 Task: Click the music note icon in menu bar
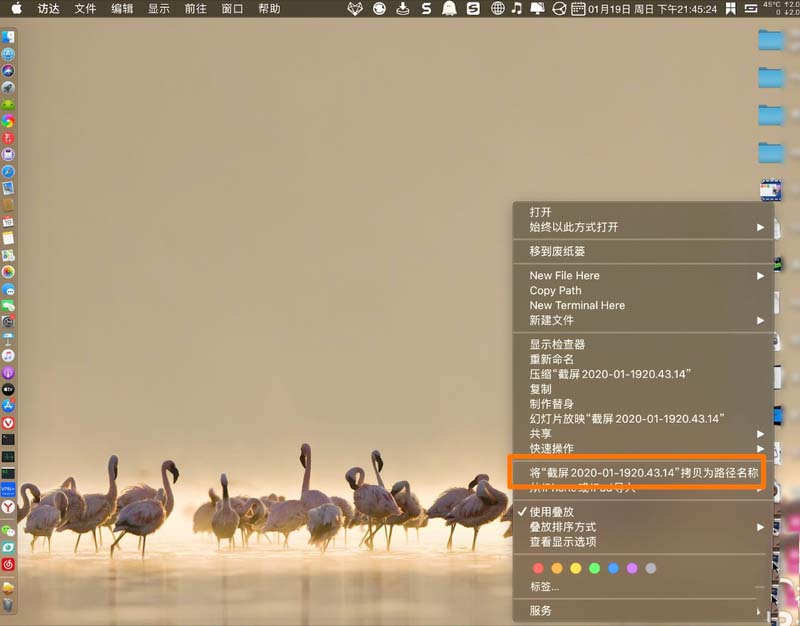517,9
